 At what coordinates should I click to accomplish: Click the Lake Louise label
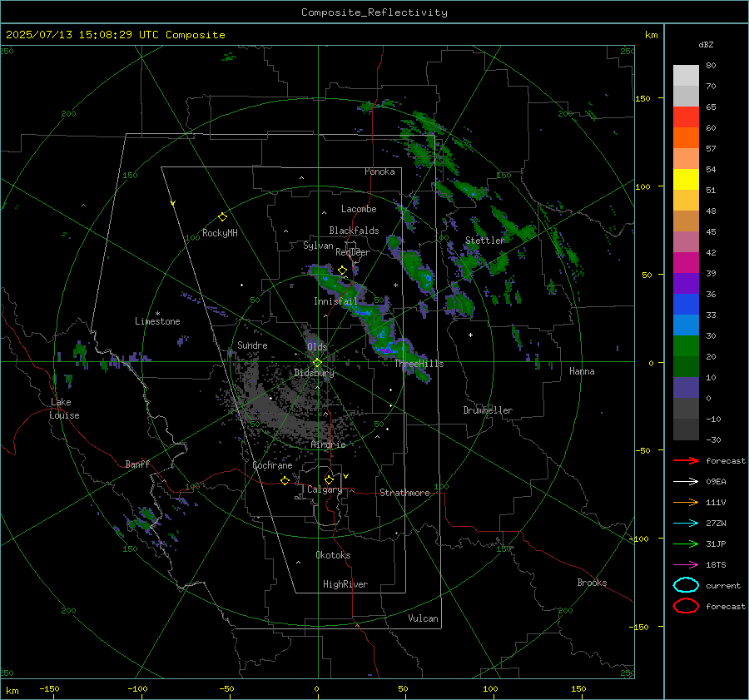click(64, 409)
